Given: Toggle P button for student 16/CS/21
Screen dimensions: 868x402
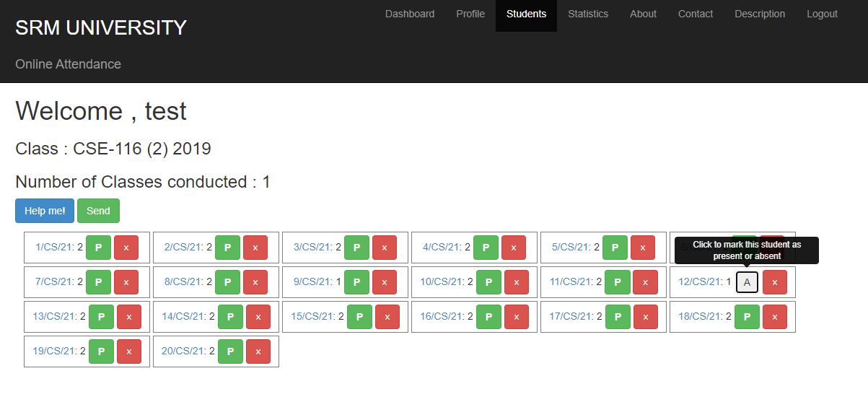Looking at the screenshot, I should [x=488, y=317].
